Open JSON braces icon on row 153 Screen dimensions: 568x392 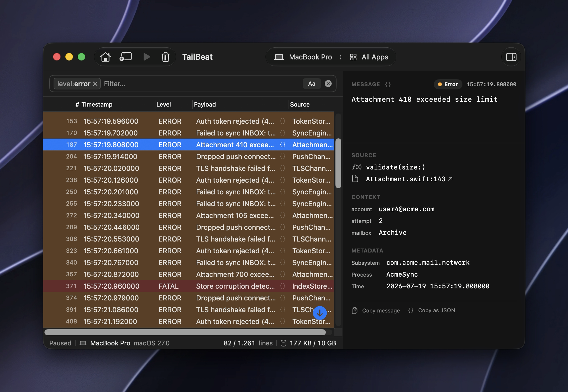click(x=282, y=121)
